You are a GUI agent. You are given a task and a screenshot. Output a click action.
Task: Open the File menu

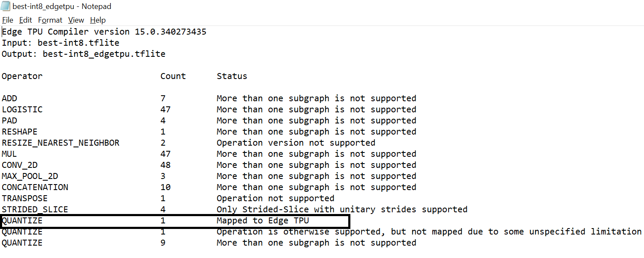pyautogui.click(x=7, y=20)
